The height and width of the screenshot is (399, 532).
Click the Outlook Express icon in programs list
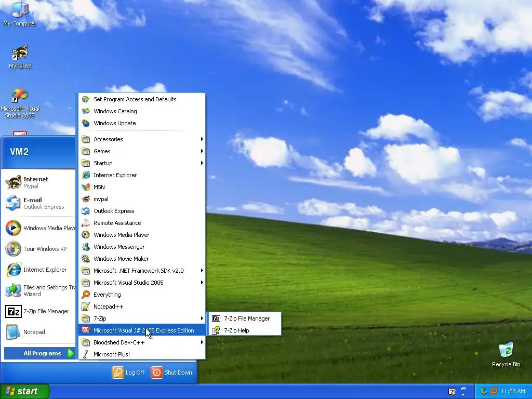click(86, 211)
